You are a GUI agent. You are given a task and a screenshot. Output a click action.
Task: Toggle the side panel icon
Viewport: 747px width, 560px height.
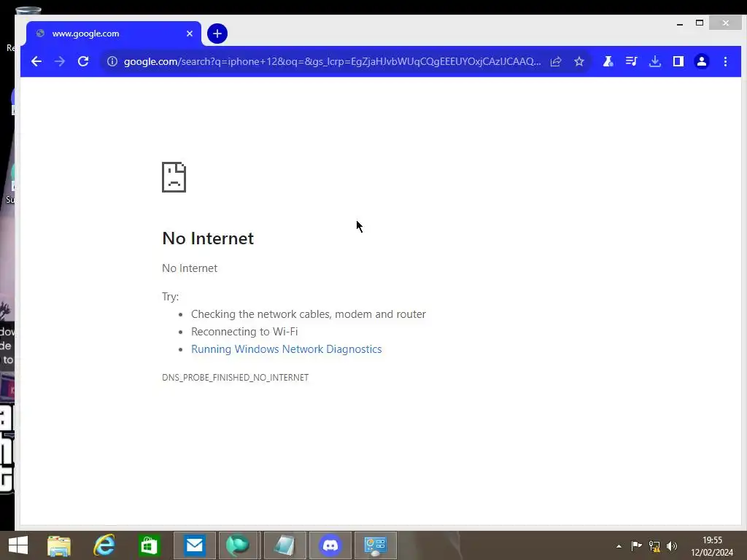point(678,61)
